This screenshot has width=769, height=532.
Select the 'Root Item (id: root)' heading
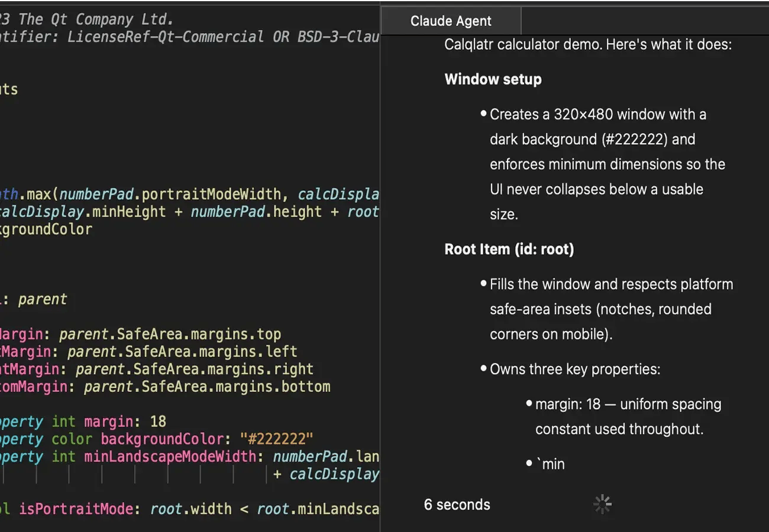(x=509, y=249)
